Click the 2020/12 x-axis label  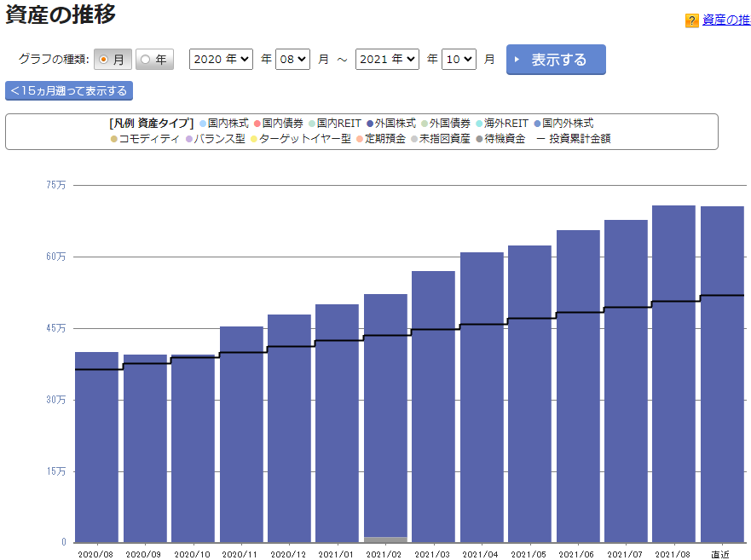coord(288,554)
